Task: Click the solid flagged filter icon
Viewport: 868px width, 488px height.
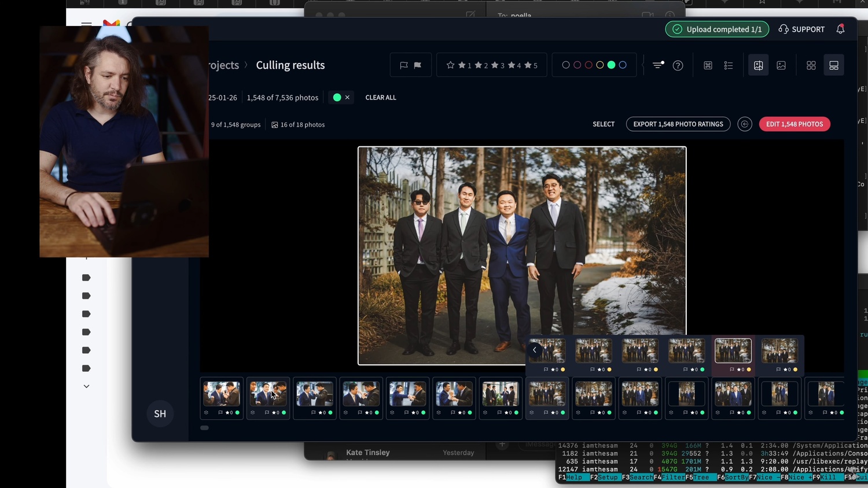Action: pos(418,65)
